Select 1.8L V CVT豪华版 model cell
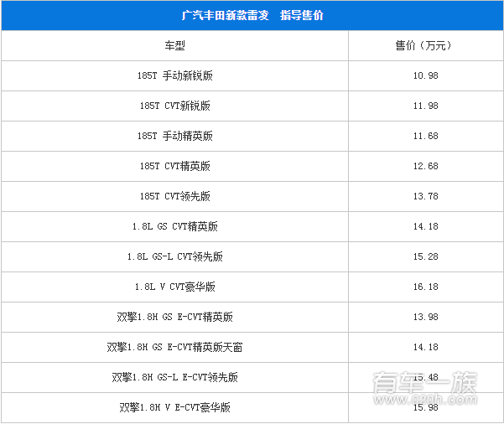504x424 pixels. tap(175, 287)
